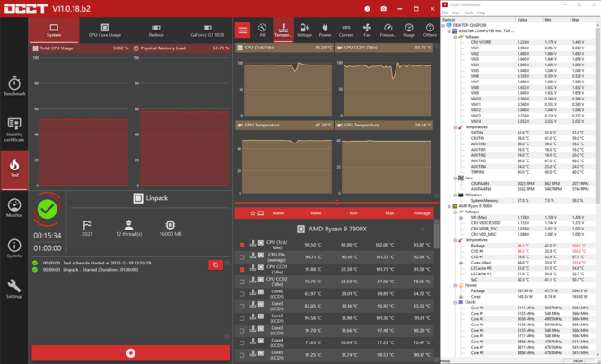Open HWMonitor Tools menu

[x=468, y=13]
